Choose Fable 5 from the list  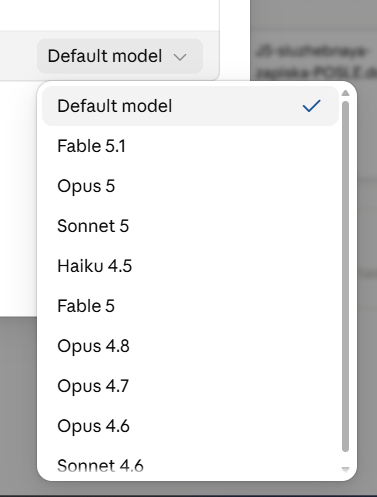point(190,306)
